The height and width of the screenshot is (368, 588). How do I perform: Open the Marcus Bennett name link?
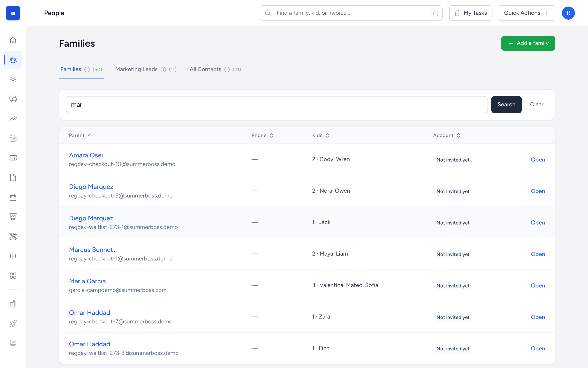[x=92, y=250]
